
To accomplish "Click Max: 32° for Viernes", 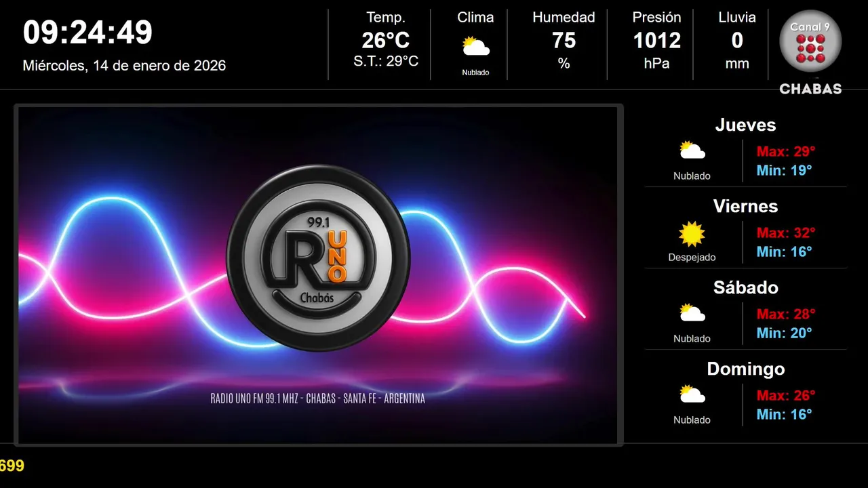I will pos(786,232).
